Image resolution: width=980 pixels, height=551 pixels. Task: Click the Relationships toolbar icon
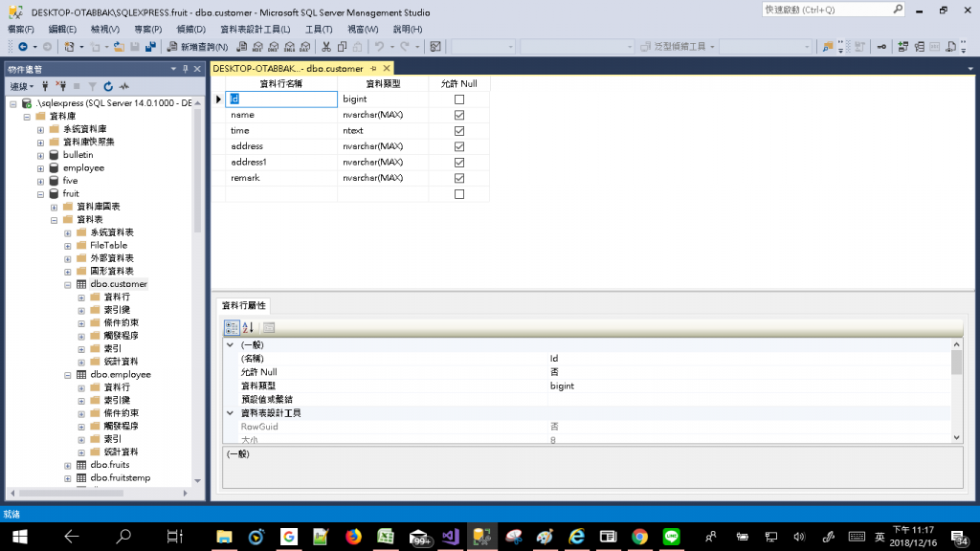click(x=903, y=47)
